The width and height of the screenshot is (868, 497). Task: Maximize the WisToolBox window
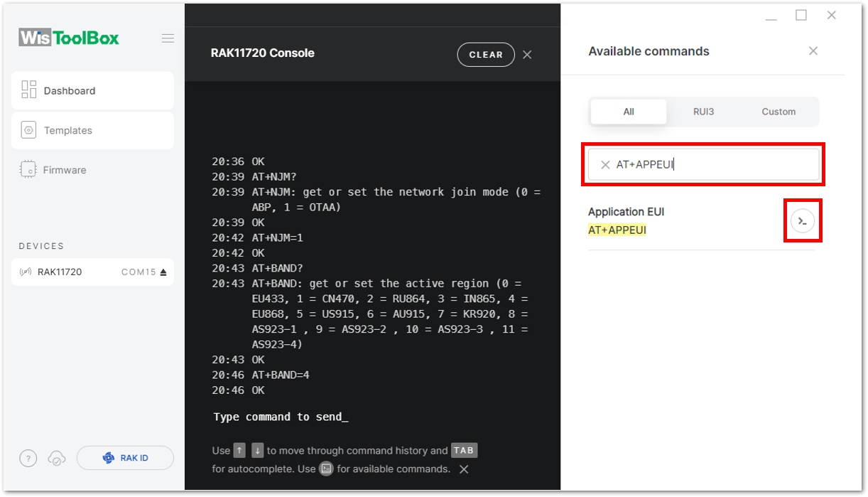tap(801, 15)
